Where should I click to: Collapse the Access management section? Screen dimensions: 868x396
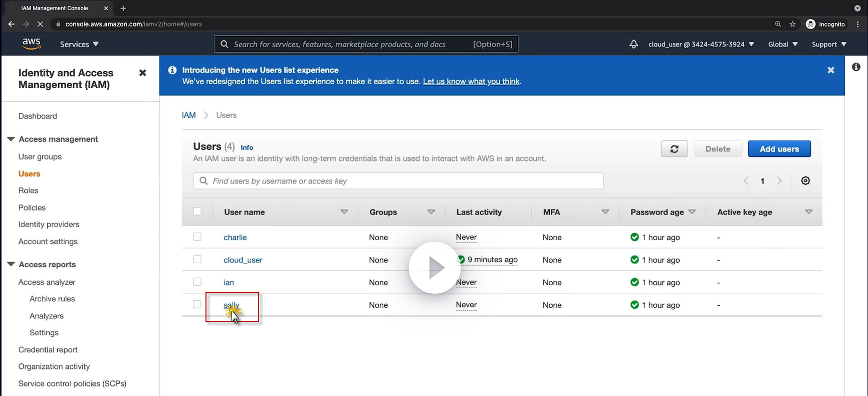11,139
